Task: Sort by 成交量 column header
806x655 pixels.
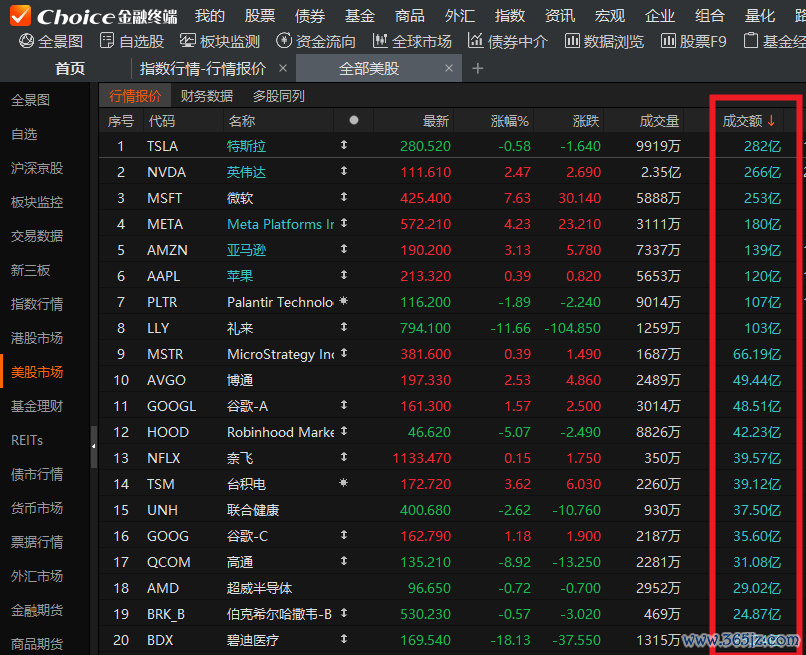Action: coord(659,121)
